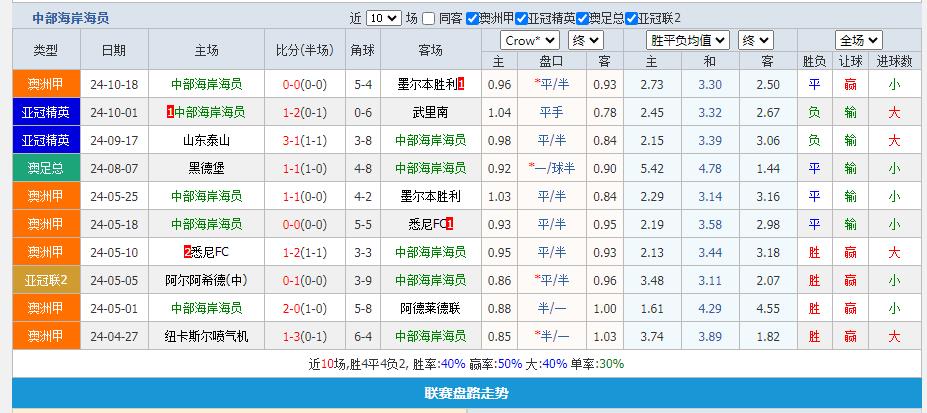Toggle the 亚冠精英 filter checkbox
This screenshot has height=413, width=927.
[x=521, y=18]
